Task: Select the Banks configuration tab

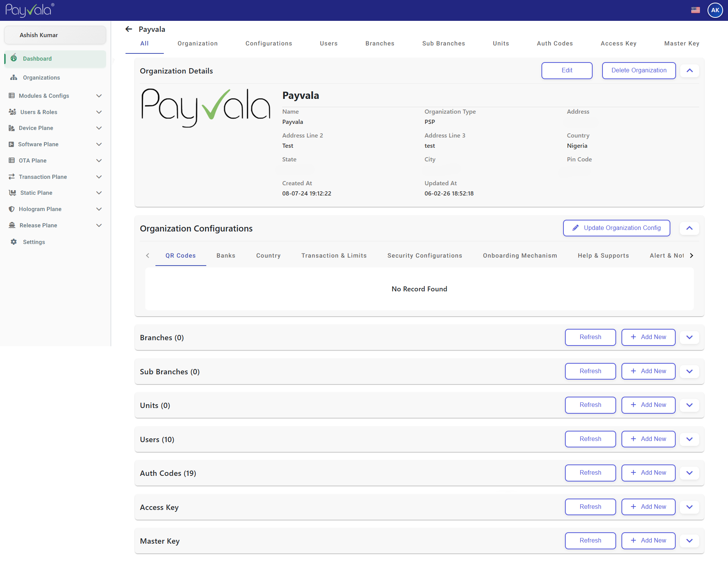Action: point(226,256)
